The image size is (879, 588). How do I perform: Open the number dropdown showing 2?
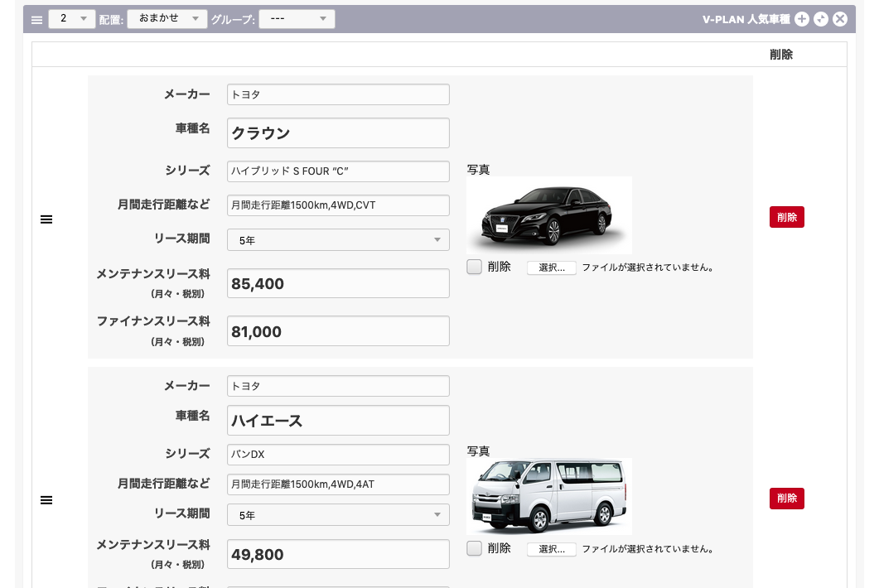click(x=72, y=18)
